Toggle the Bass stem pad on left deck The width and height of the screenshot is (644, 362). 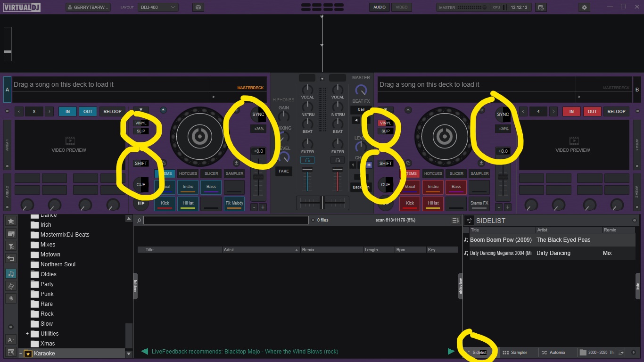211,188
